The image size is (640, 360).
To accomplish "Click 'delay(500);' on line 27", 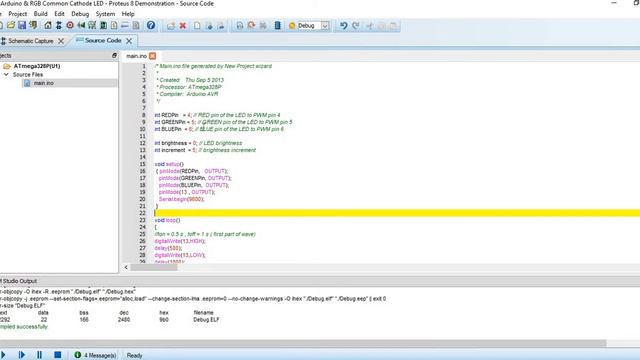I will (168, 248).
